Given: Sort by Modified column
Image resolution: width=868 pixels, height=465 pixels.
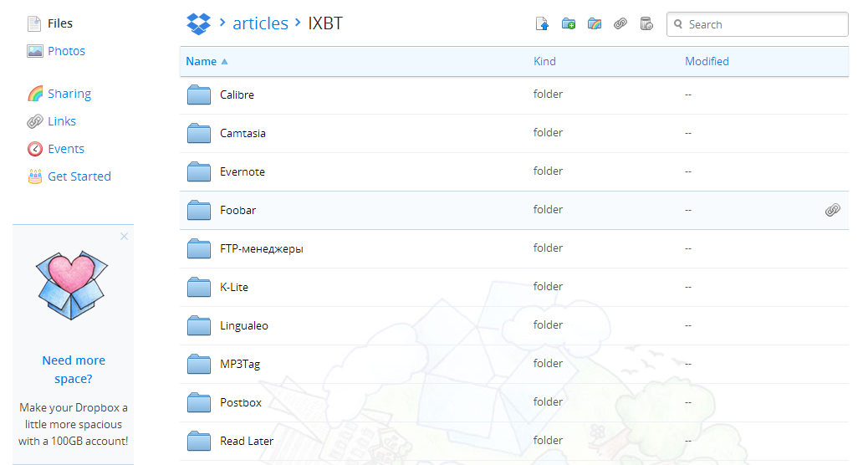Looking at the screenshot, I should coord(707,61).
